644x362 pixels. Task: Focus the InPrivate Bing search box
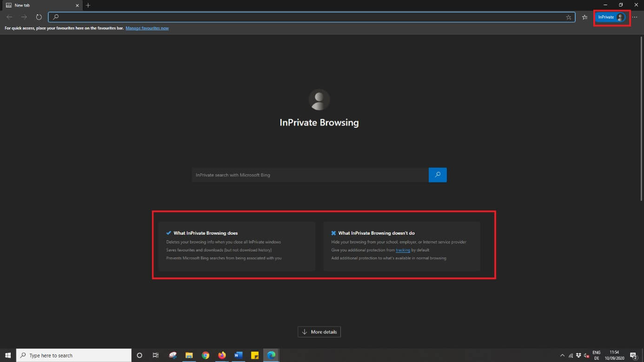[310, 175]
